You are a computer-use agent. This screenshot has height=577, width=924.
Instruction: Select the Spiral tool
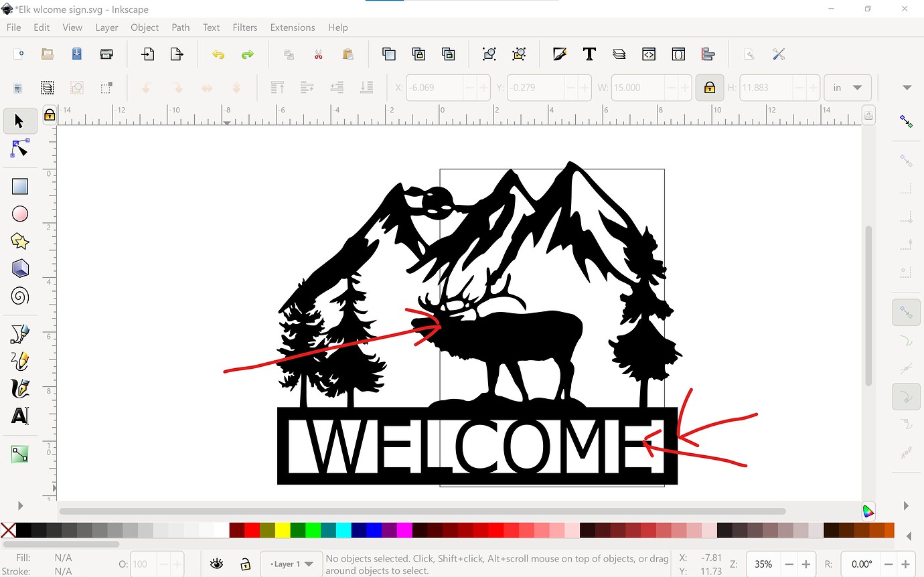pyautogui.click(x=19, y=296)
